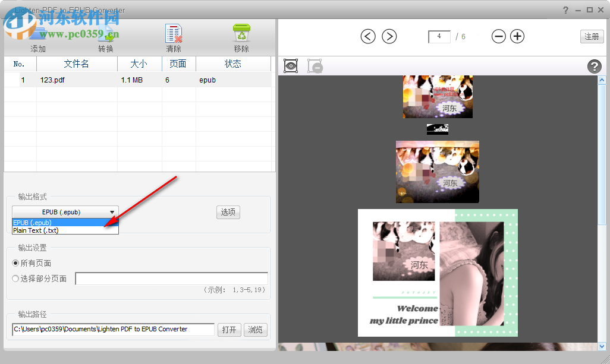Enable the 选择部分页面 option
Viewport: 610px width, 364px height.
[15, 278]
